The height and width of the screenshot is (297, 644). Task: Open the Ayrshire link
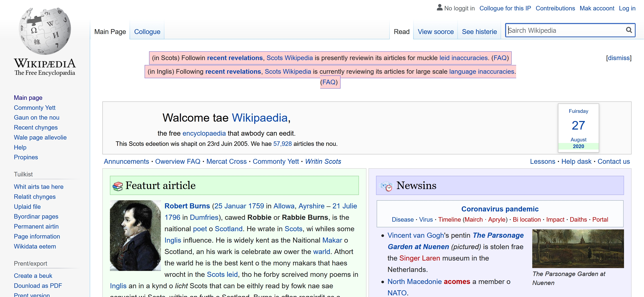[311, 206]
